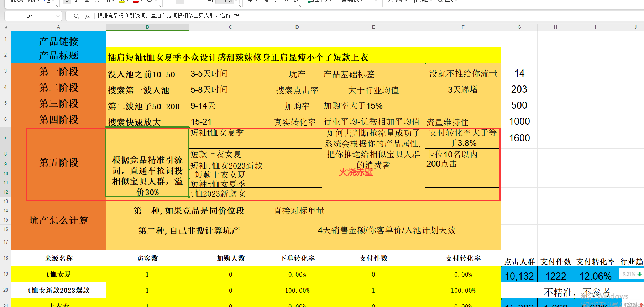Select column I header
This screenshot has height=307, width=644.
595,27
